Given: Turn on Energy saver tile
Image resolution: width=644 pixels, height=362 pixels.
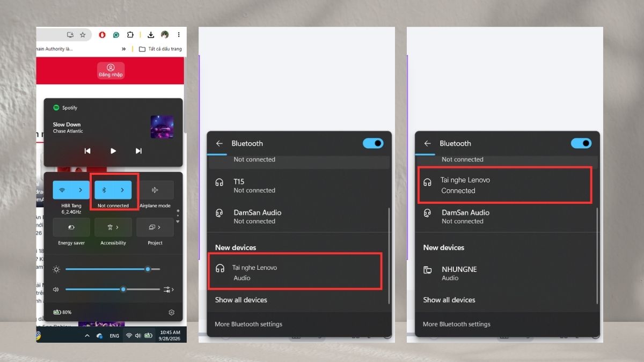Looking at the screenshot, I should [x=71, y=227].
